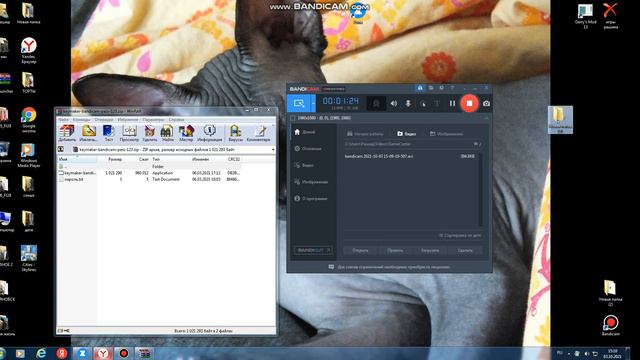
Task: Click the WinRAR taskbar button
Action: point(144,353)
